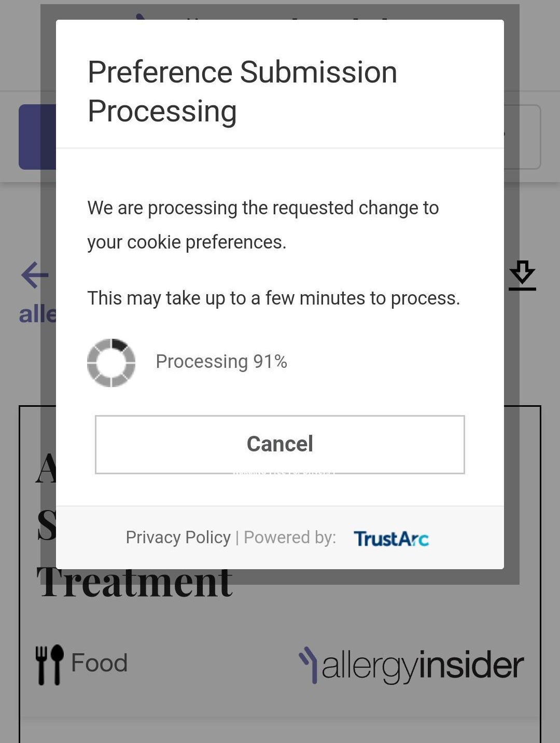
Task: Click the download arrow icon
Action: click(522, 275)
